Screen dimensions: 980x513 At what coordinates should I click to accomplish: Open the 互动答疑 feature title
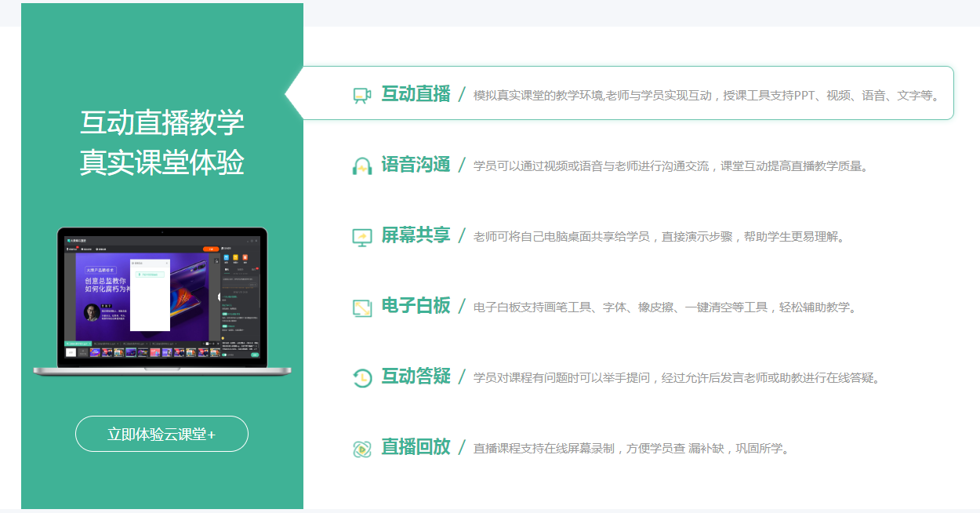pos(416,377)
